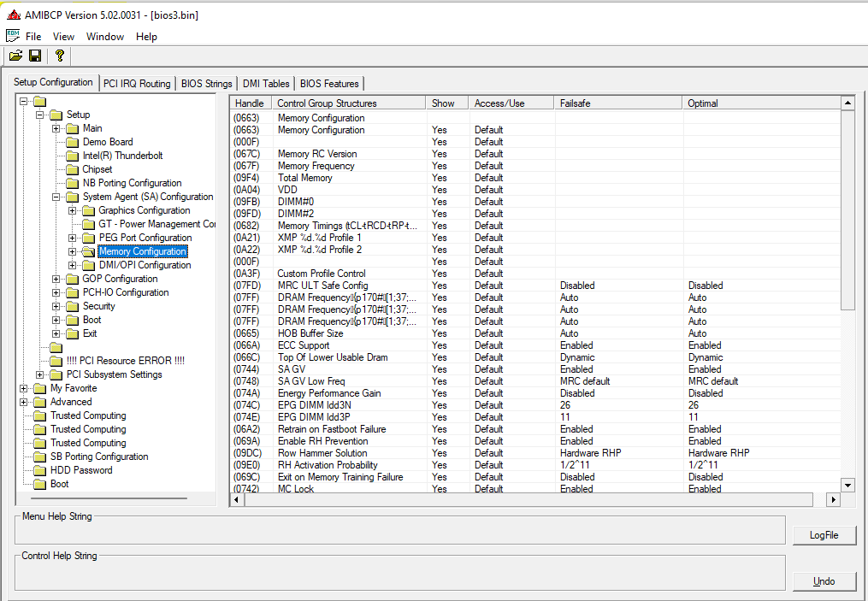Click the Optimal column header
The height and width of the screenshot is (601, 868).
pyautogui.click(x=761, y=103)
